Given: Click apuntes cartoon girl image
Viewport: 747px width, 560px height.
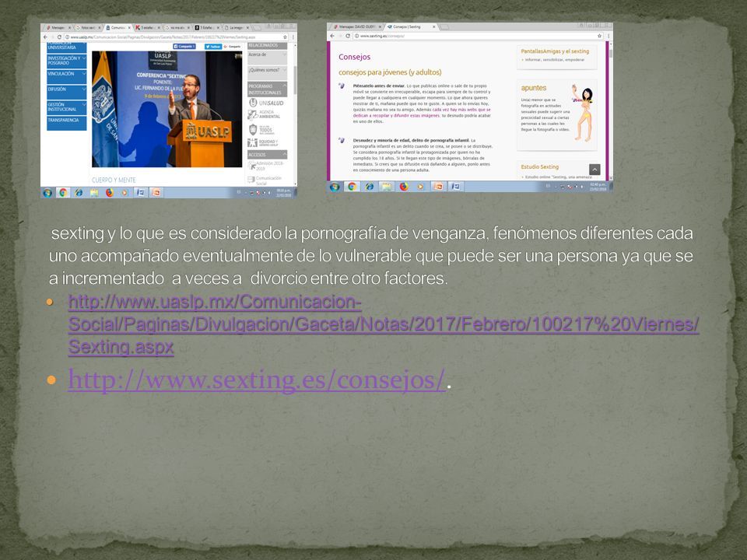Looking at the screenshot, I should 584,113.
